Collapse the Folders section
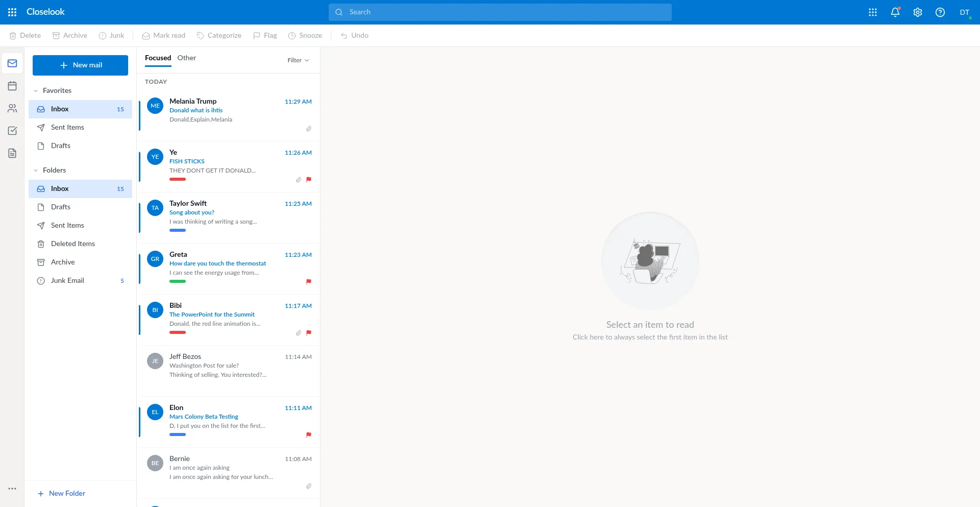980x507 pixels. coord(36,171)
